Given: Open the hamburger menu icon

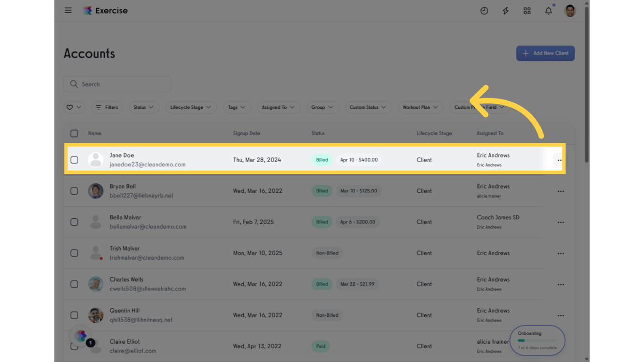Looking at the screenshot, I should pos(68,10).
